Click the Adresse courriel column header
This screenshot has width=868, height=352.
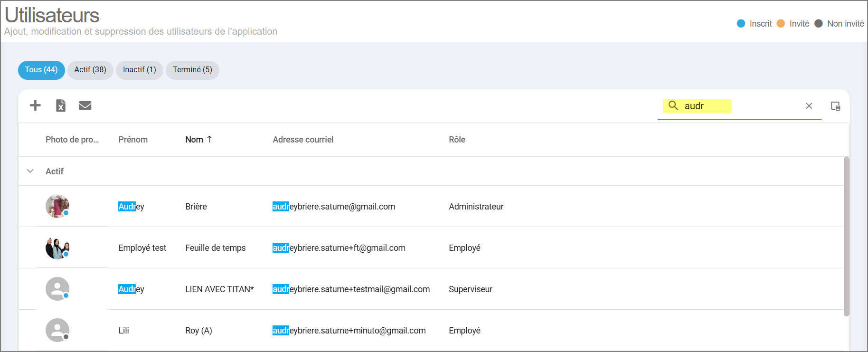point(303,140)
